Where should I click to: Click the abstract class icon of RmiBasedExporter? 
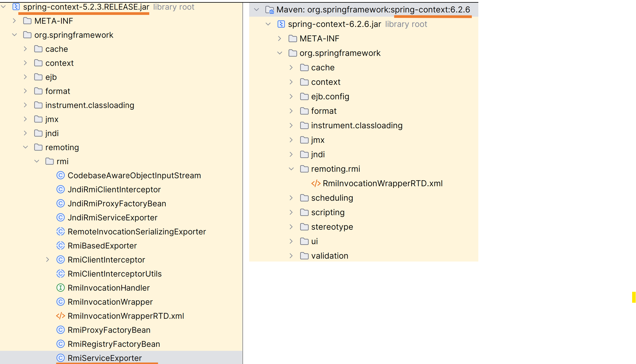(61, 246)
